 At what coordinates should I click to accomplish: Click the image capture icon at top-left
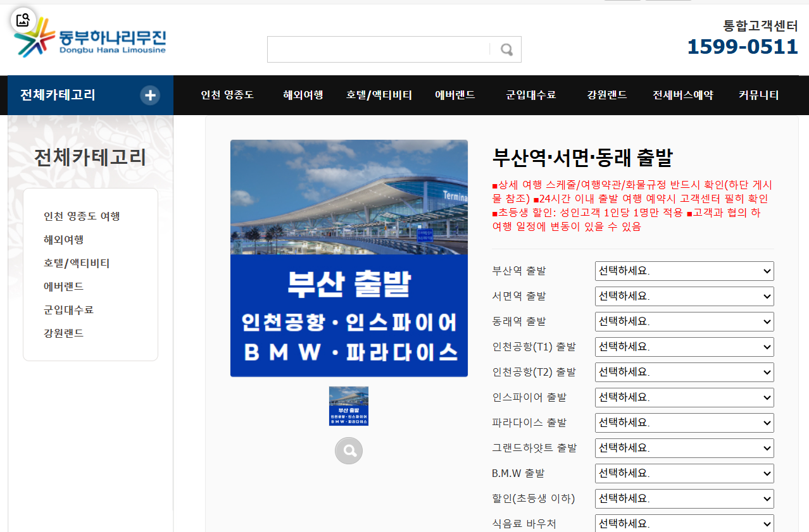23,20
